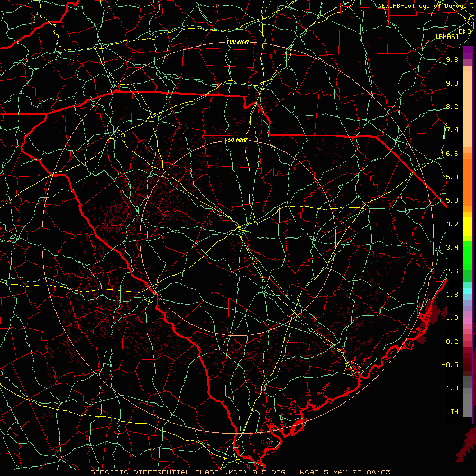Click the bright green swatch on the scale
The image size is (476, 476).
(x=467, y=255)
